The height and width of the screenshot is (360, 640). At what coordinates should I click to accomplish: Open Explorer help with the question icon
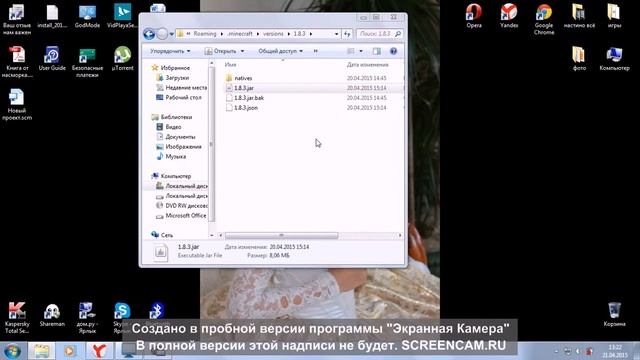(393, 51)
